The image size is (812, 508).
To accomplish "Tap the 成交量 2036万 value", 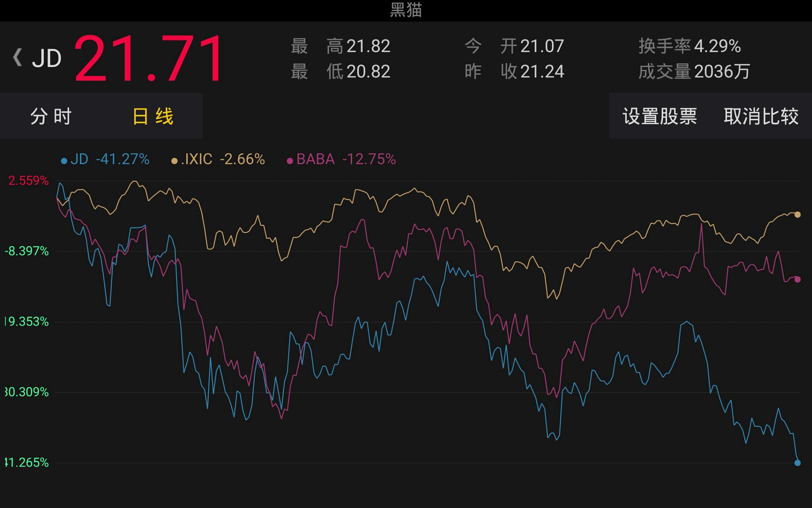I will tap(722, 72).
